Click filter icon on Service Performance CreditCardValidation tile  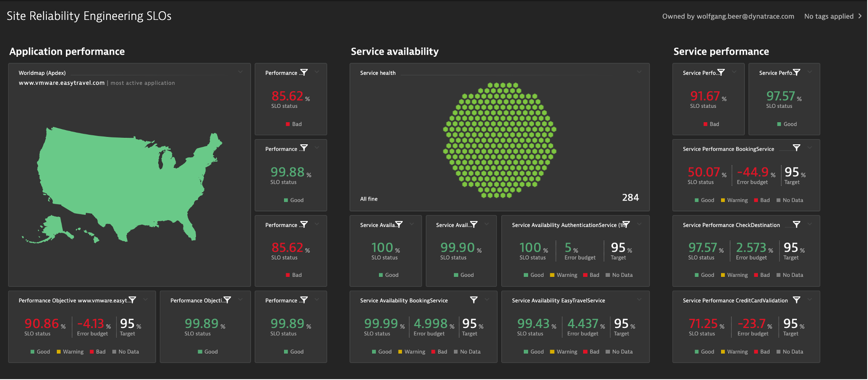[796, 300]
